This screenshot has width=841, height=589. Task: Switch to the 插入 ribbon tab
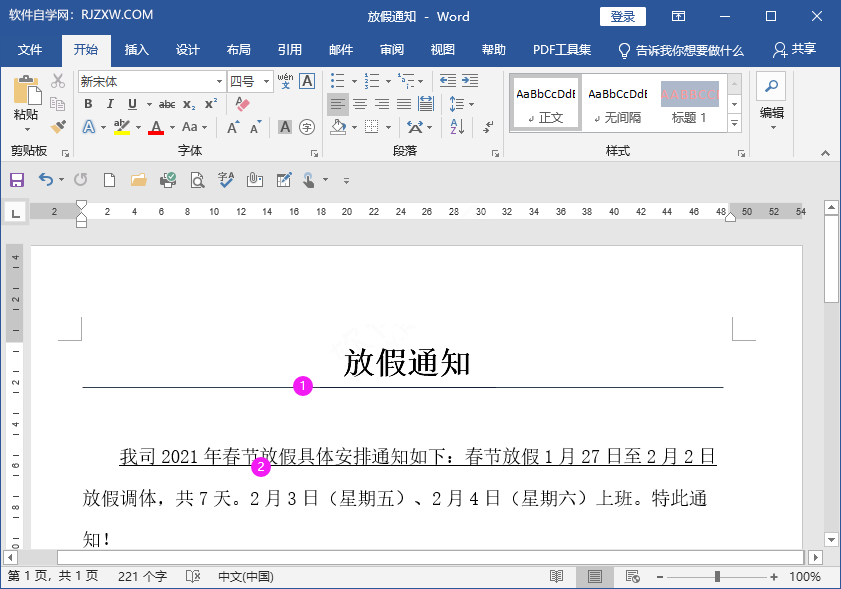[136, 49]
